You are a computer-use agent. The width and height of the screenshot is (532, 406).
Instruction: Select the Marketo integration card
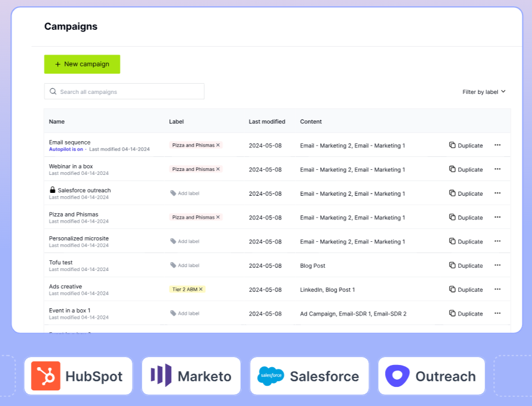coord(191,376)
